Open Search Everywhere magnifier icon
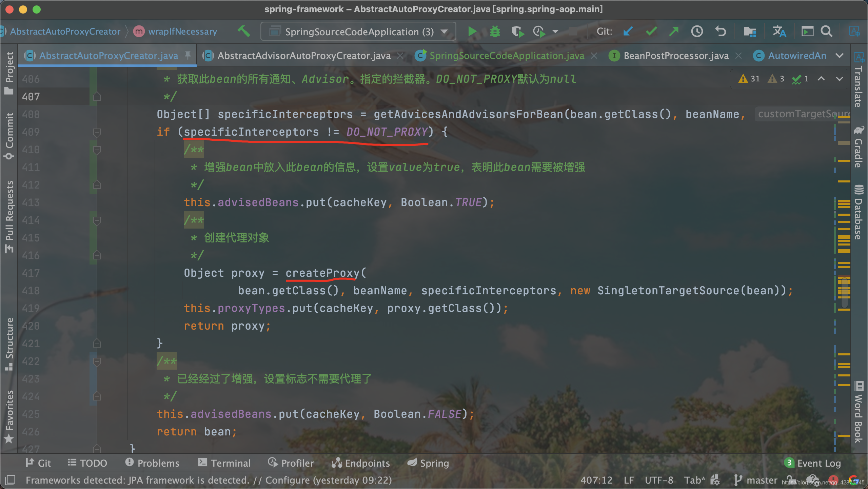868x489 pixels. coord(827,32)
